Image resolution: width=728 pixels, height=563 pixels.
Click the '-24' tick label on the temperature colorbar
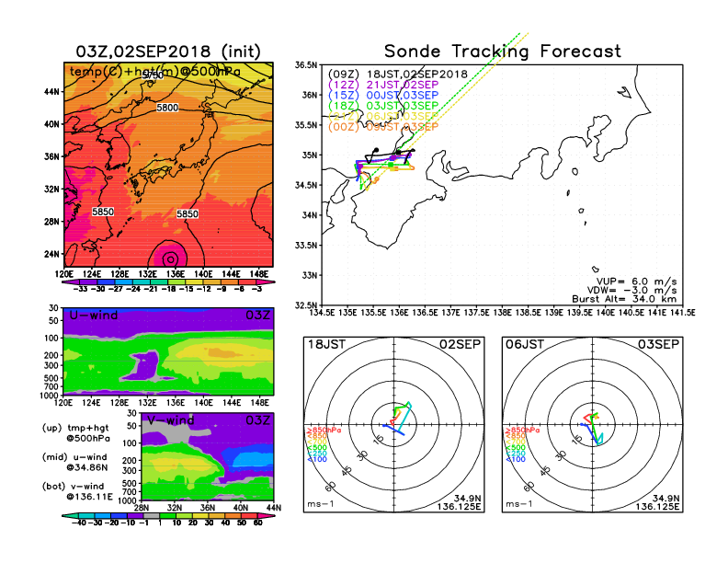pyautogui.click(x=133, y=289)
